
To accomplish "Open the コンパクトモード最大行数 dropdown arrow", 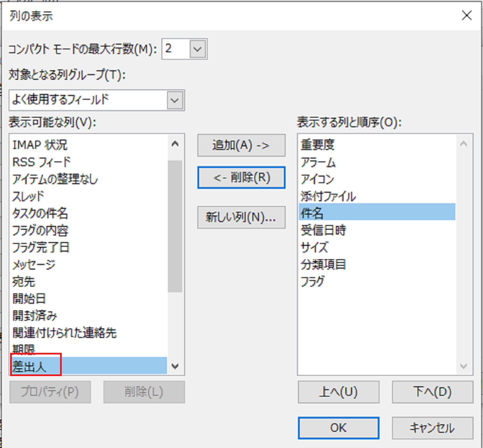I will pyautogui.click(x=197, y=49).
